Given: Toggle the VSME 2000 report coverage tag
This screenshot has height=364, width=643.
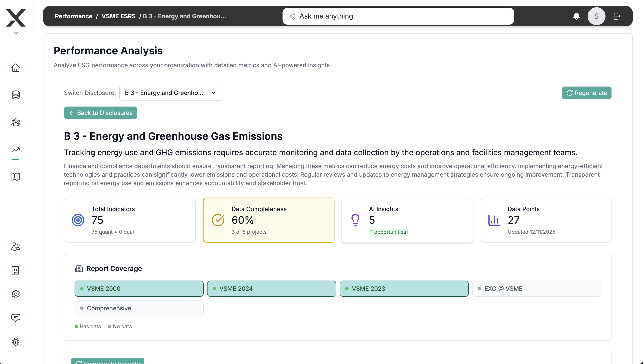Looking at the screenshot, I should coord(139,288).
